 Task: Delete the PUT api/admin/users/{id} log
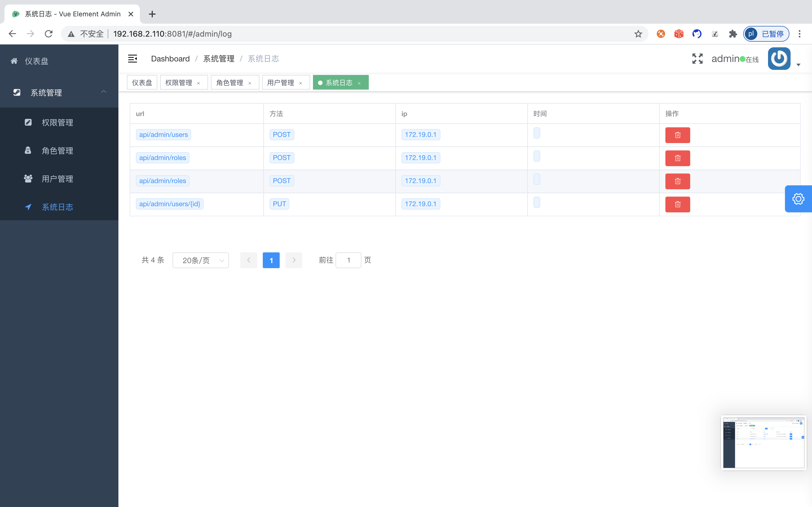[x=678, y=204]
